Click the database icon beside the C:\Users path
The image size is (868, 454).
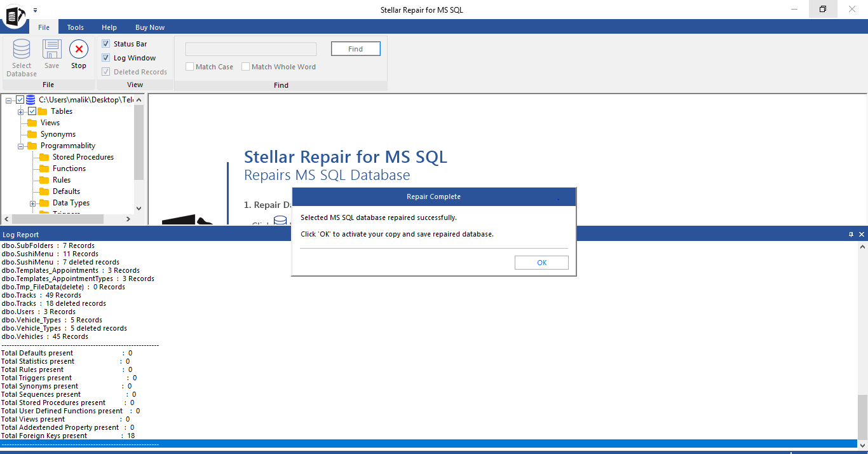(x=31, y=100)
